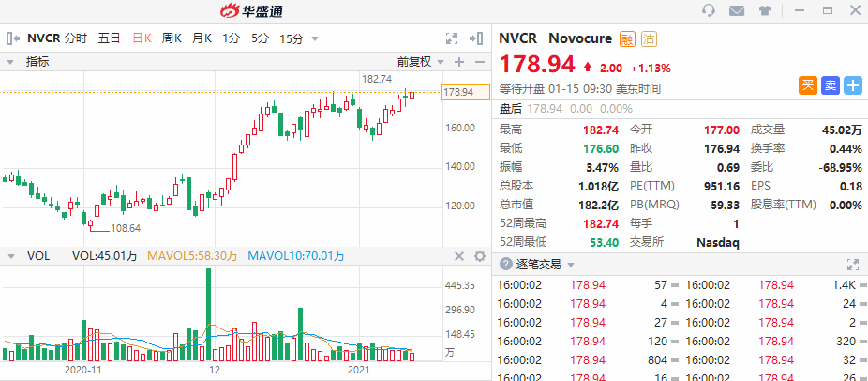
Task: Click PE(TTM) value 951.16
Action: [x=722, y=186]
